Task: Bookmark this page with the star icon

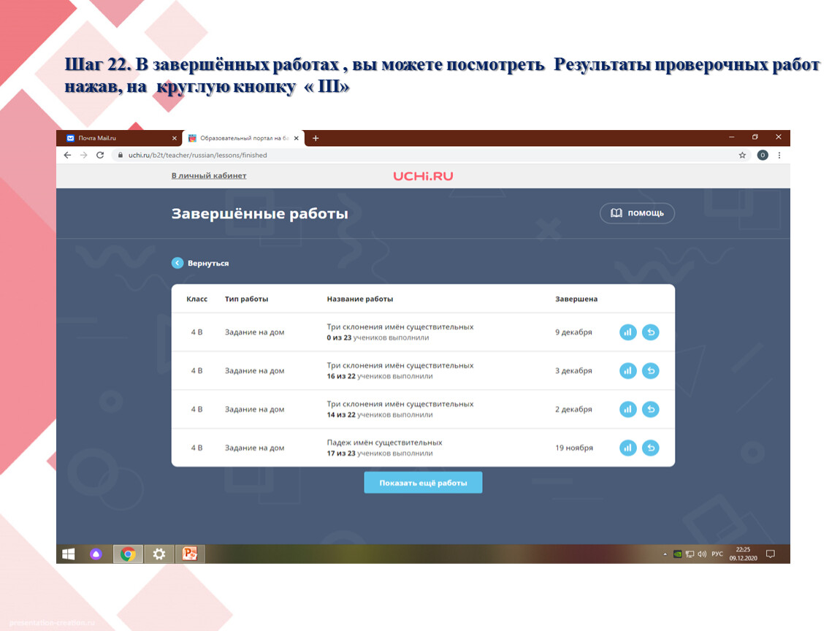Action: point(742,156)
